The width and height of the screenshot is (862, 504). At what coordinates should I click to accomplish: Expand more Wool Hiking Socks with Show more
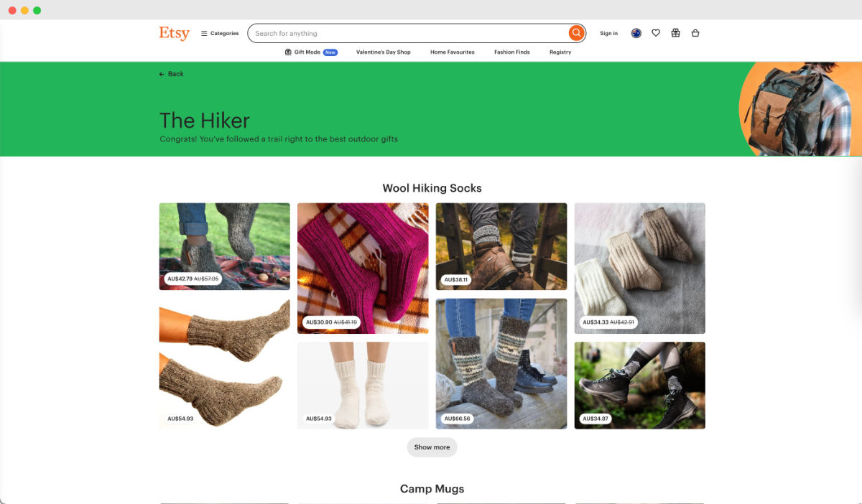[432, 447]
